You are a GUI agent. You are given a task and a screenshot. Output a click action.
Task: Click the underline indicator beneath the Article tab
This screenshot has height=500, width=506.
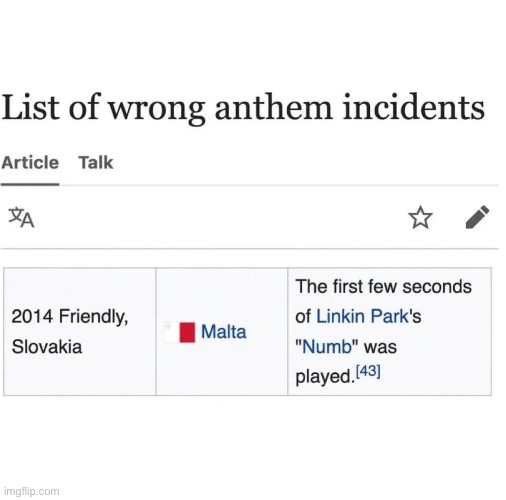(30, 184)
